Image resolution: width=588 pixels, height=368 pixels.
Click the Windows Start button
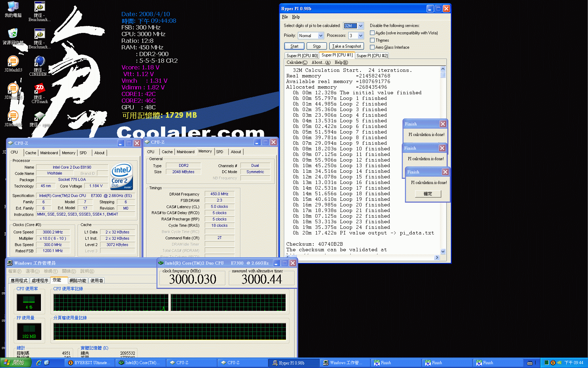15,363
